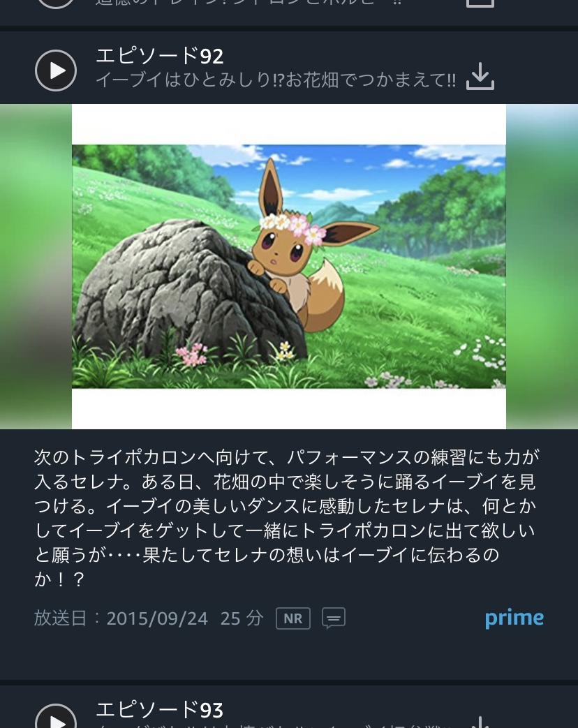Image resolution: width=578 pixels, height=728 pixels.
Task: Tap the NR rating badge
Action: (293, 618)
